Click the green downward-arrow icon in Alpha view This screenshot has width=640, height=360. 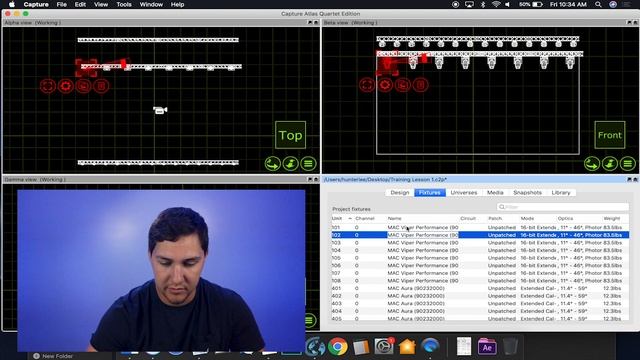(x=291, y=164)
